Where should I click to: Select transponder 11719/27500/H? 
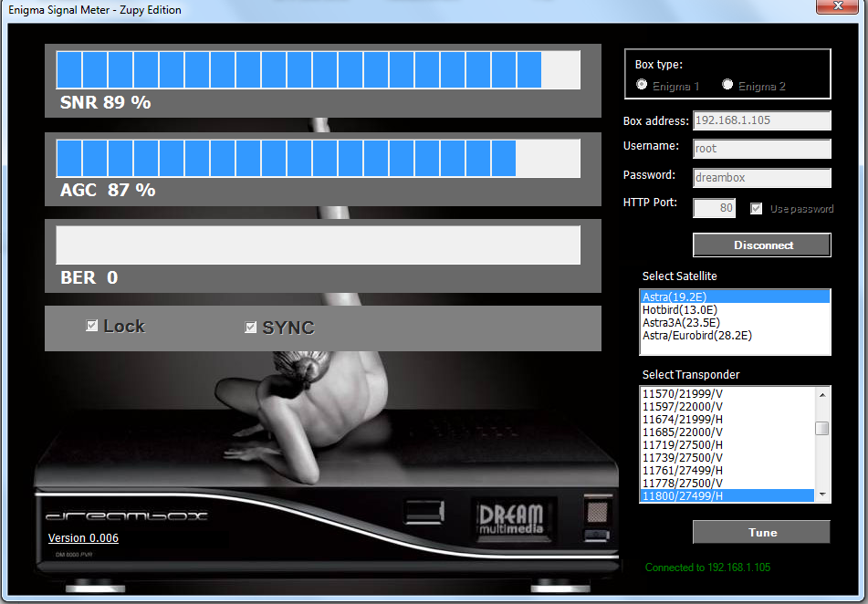(x=727, y=444)
